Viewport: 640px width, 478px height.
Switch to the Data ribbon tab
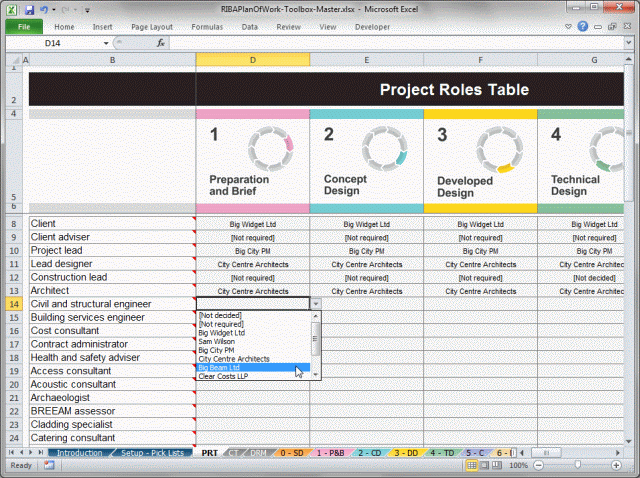249,27
